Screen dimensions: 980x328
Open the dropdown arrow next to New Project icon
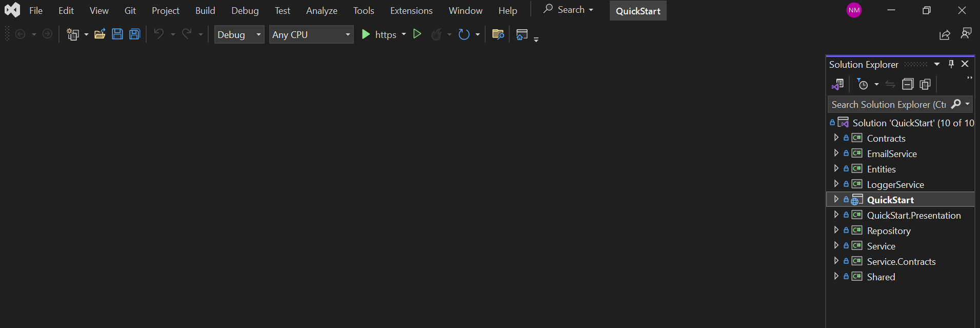click(x=86, y=34)
